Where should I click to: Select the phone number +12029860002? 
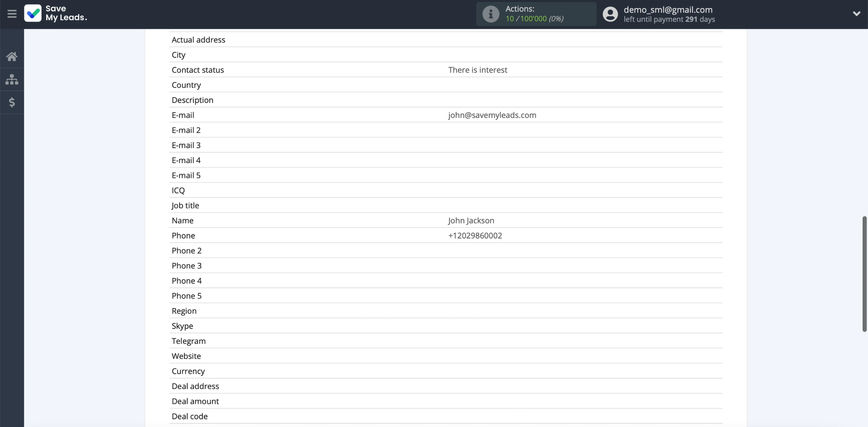(x=475, y=235)
